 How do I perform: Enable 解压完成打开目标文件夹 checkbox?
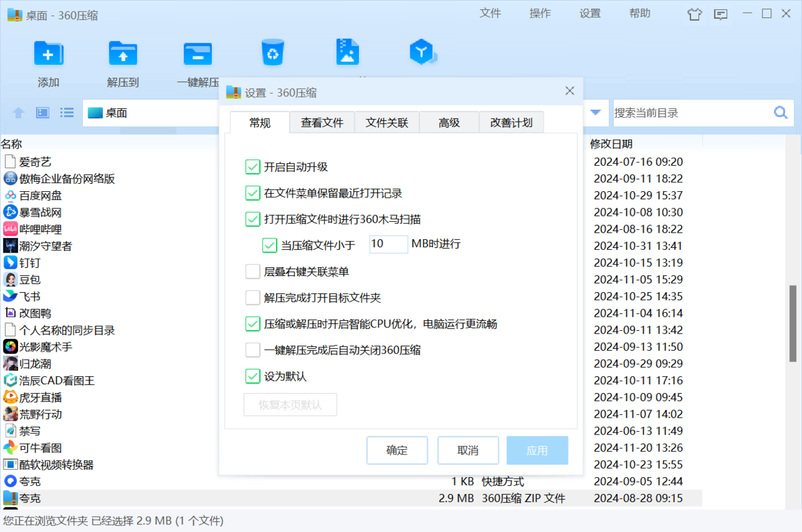coord(253,297)
